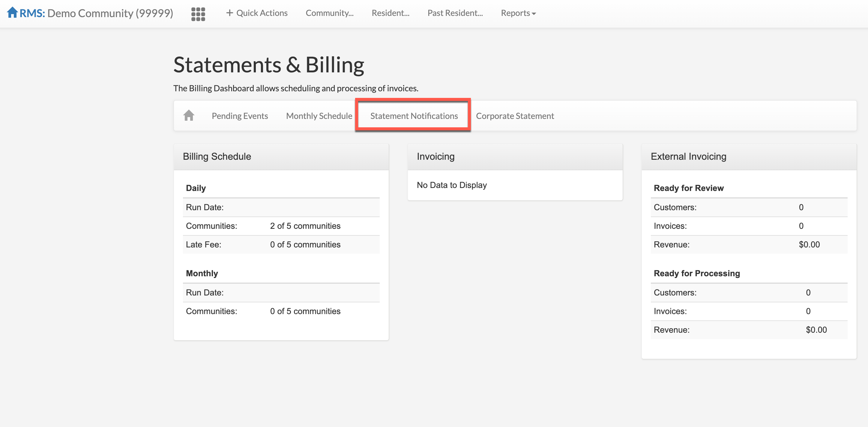Select the Daily Communities row
The width and height of the screenshot is (868, 427).
click(x=281, y=226)
